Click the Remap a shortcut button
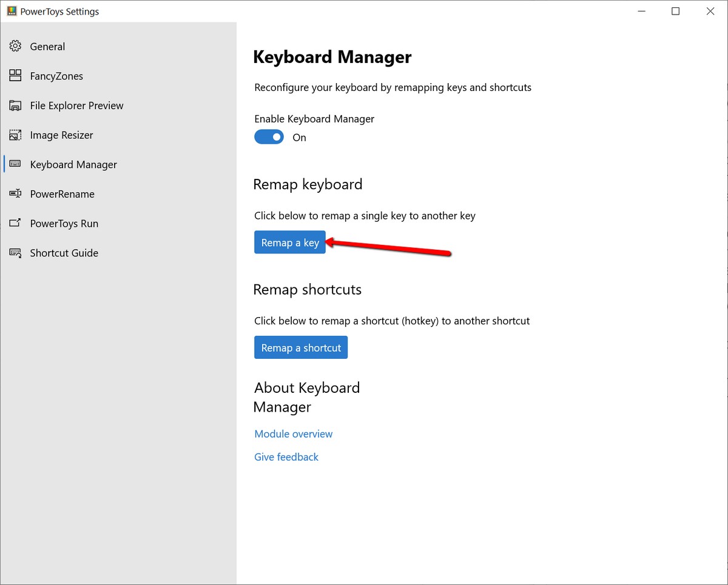Image resolution: width=728 pixels, height=585 pixels. pos(301,347)
